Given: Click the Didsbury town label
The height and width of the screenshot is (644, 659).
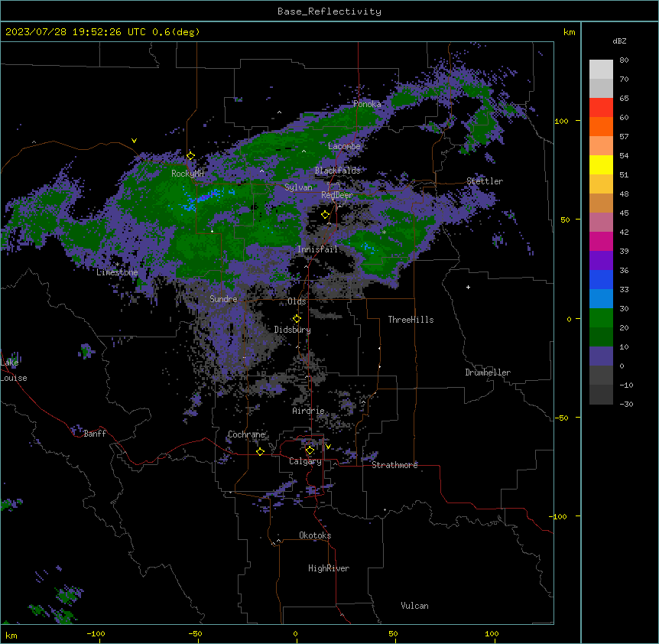Looking at the screenshot, I should click(x=293, y=330).
